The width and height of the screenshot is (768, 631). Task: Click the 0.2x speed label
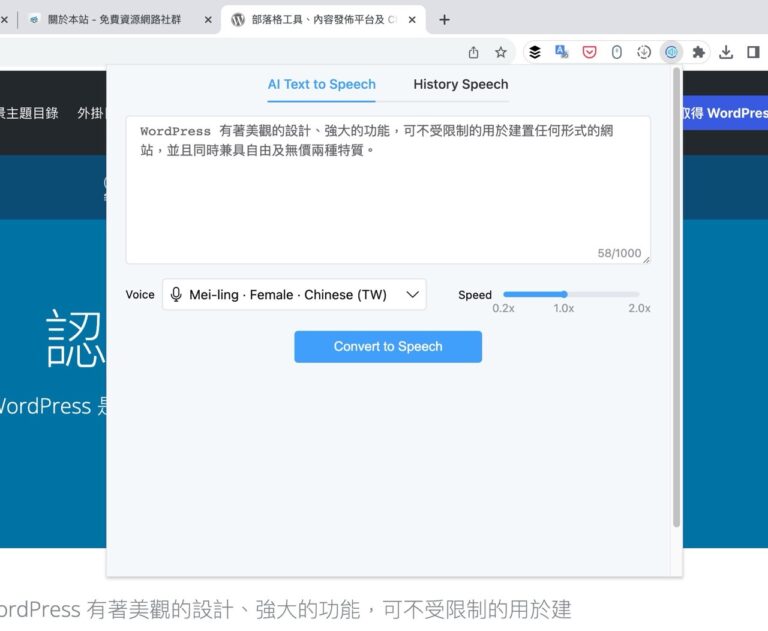coord(503,308)
